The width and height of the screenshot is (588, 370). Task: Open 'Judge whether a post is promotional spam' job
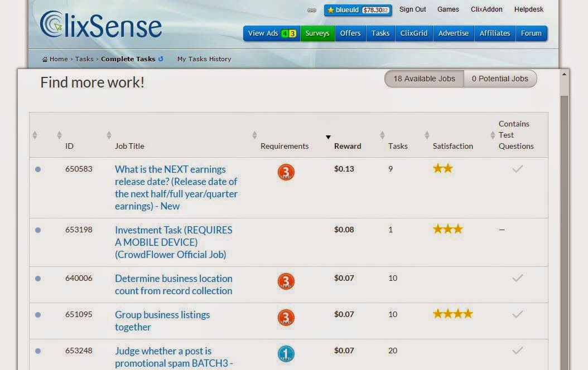click(x=174, y=357)
